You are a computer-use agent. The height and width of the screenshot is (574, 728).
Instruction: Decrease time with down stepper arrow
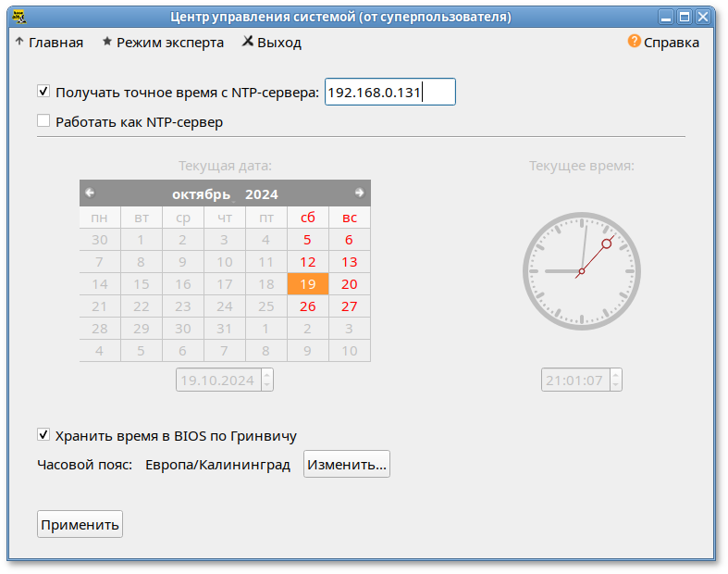pyautogui.click(x=616, y=385)
